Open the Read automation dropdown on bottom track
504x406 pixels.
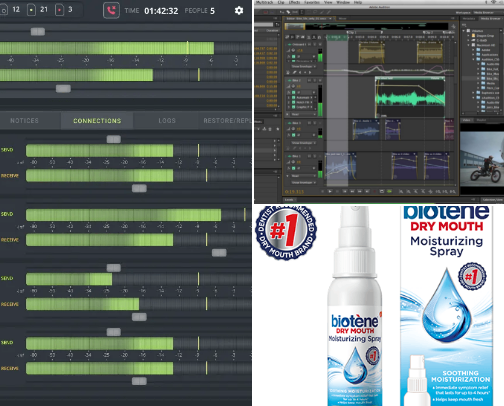(304, 176)
